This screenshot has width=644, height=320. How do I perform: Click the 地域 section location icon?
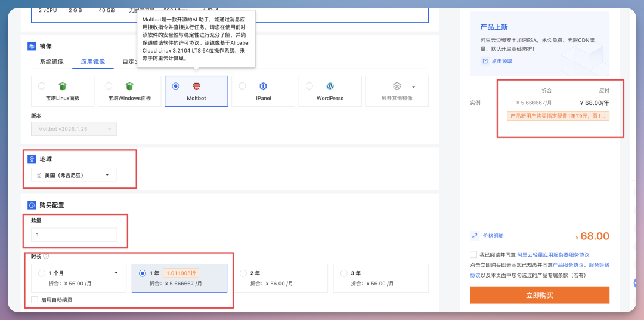pyautogui.click(x=32, y=159)
